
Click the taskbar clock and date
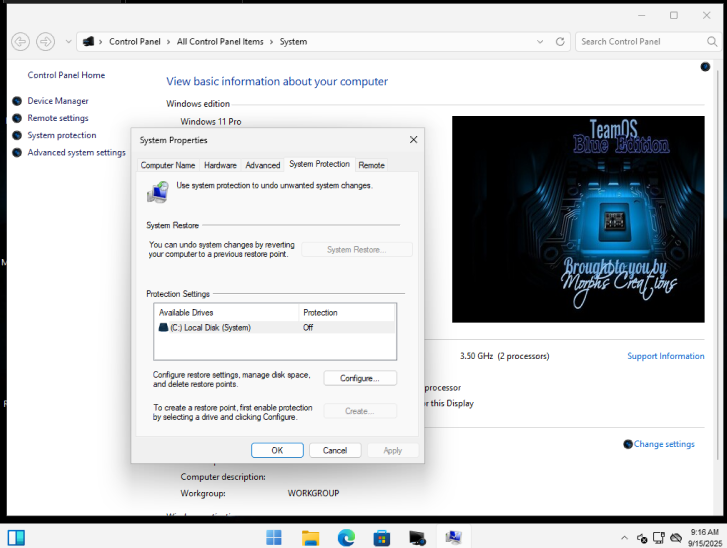pyautogui.click(x=705, y=538)
